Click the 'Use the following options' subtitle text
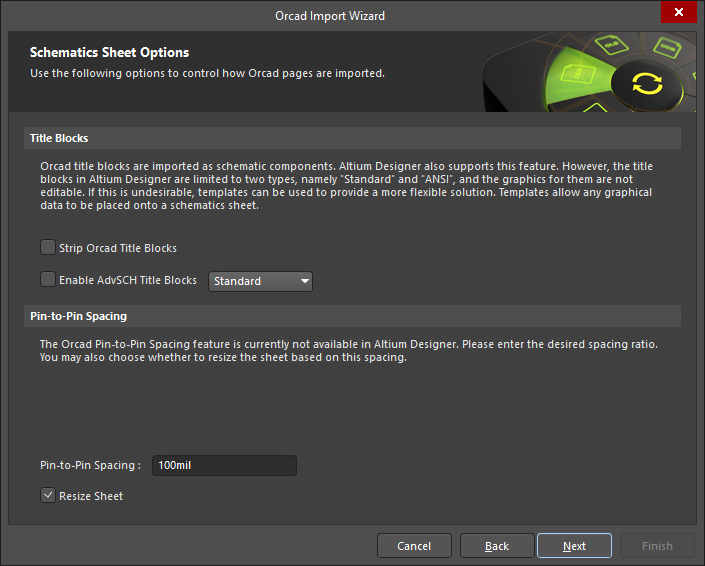Image resolution: width=705 pixels, height=566 pixels. [207, 73]
